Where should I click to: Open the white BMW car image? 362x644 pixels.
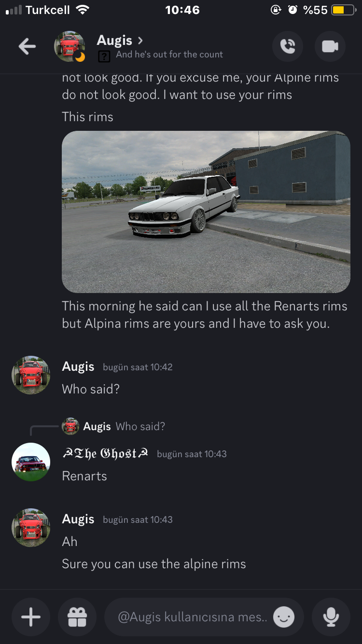[x=206, y=211]
